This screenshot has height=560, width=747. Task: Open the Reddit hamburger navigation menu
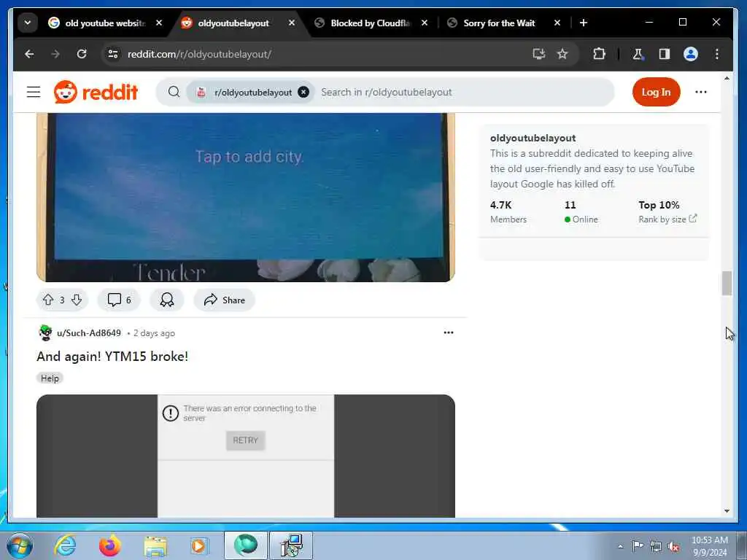pyautogui.click(x=34, y=92)
